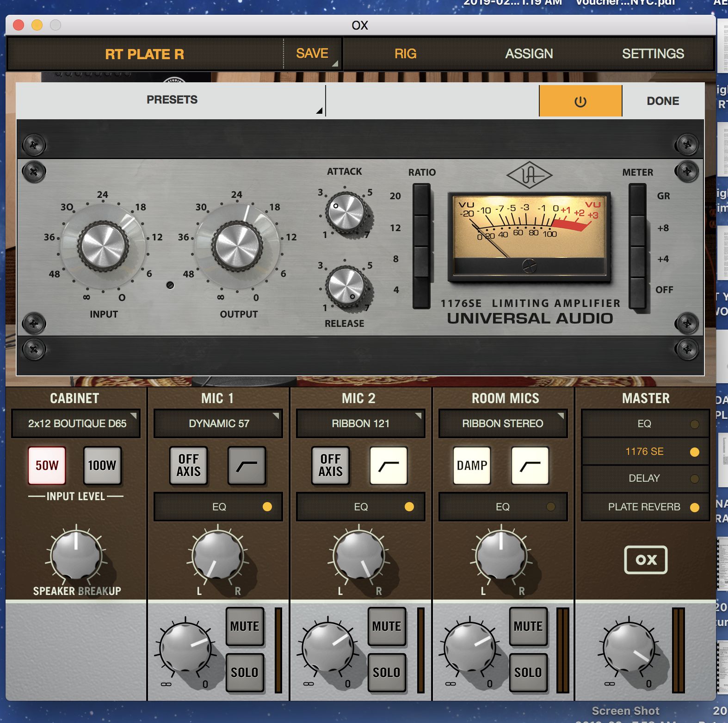Open Master PLATE REVERB effect

(x=645, y=507)
